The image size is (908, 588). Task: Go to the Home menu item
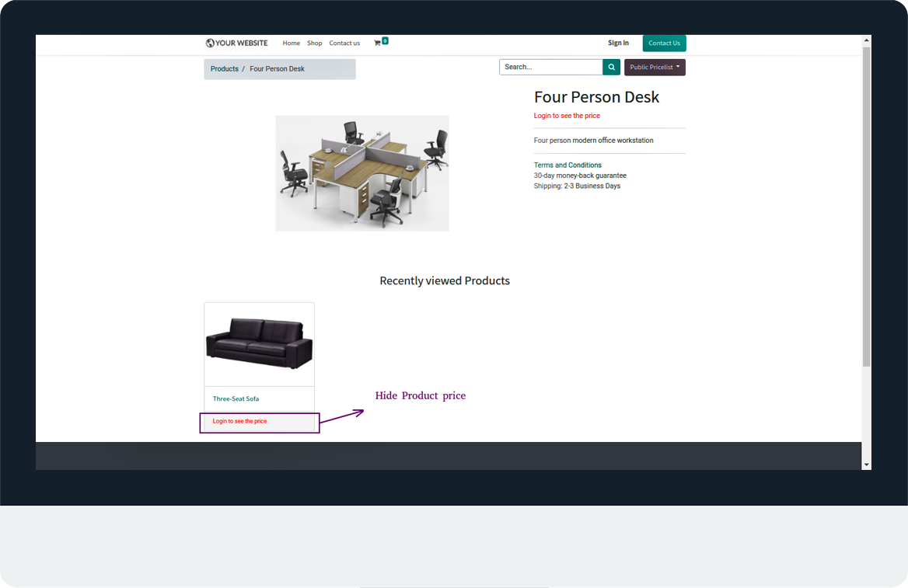292,43
